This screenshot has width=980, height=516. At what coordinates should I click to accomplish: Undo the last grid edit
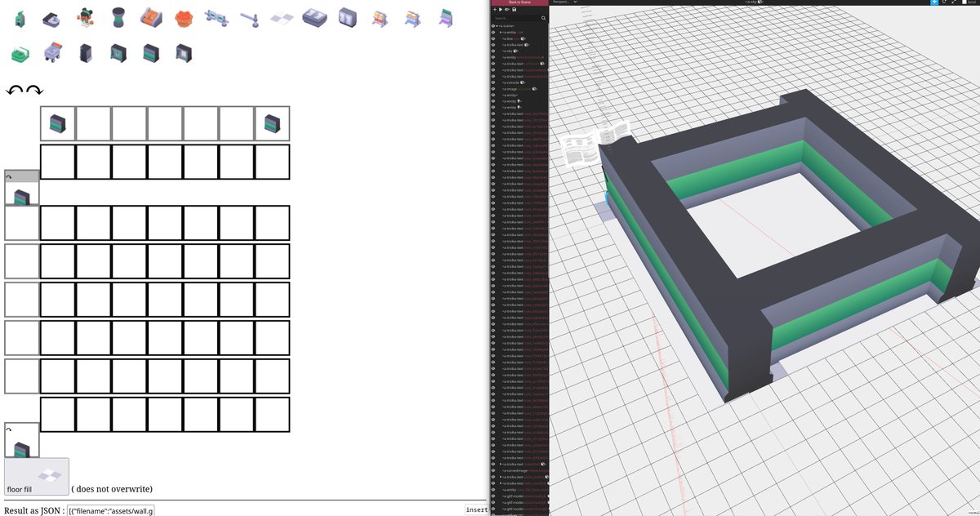(x=15, y=90)
